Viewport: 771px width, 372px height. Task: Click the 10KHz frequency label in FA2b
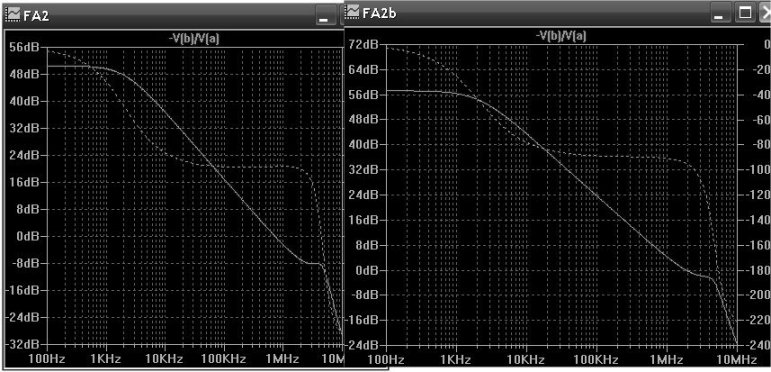[527, 360]
